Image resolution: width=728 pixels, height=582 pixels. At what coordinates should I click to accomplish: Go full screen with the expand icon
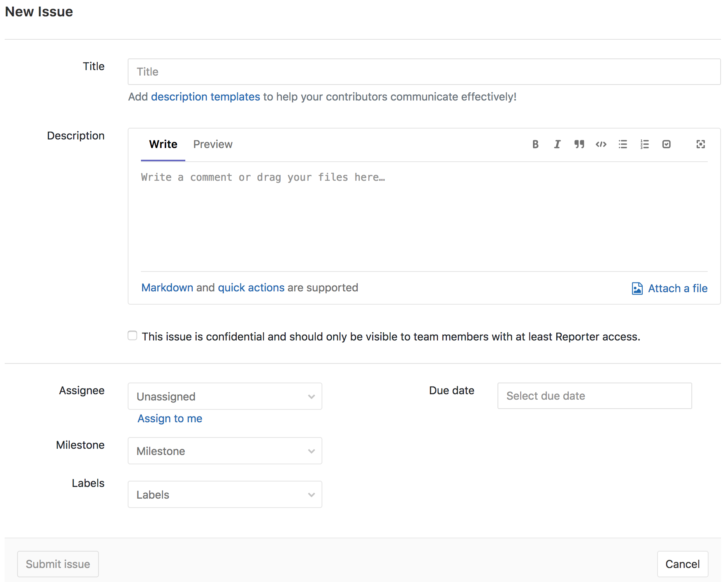coord(700,144)
